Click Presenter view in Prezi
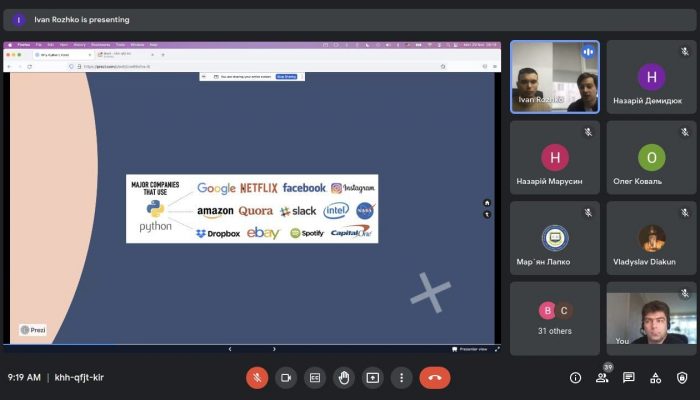The image size is (700, 400). point(470,349)
